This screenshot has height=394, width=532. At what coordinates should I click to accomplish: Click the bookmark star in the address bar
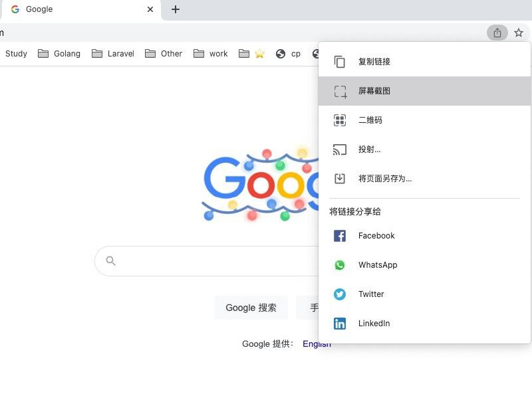[x=519, y=32]
